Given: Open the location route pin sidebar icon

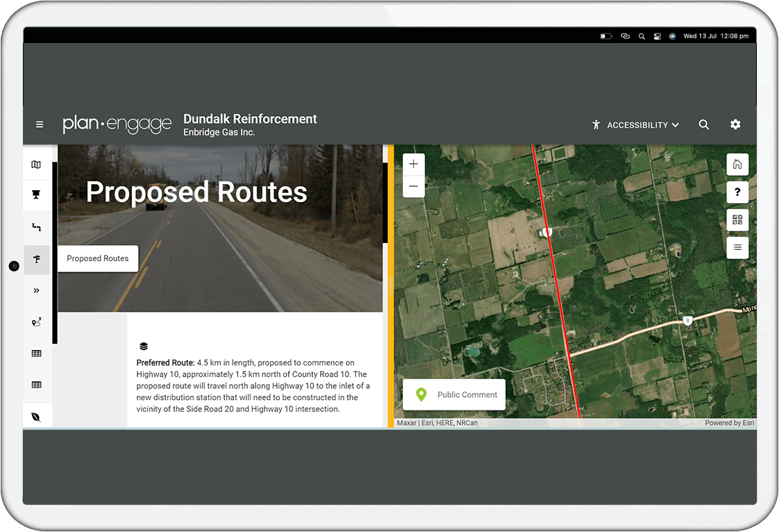Looking at the screenshot, I should pyautogui.click(x=36, y=322).
